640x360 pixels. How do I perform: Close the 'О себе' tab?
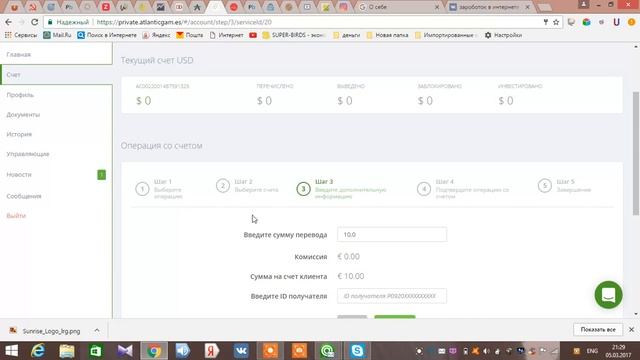436,7
